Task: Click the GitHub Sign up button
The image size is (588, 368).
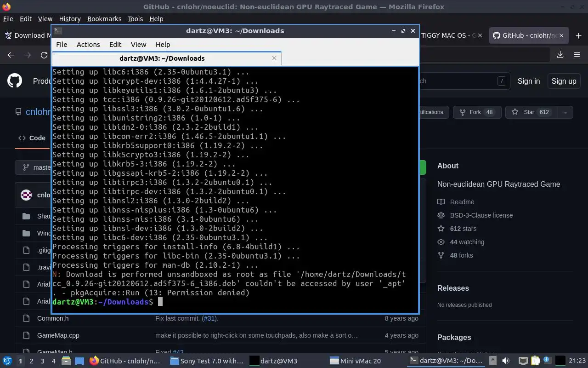Action: click(564, 81)
